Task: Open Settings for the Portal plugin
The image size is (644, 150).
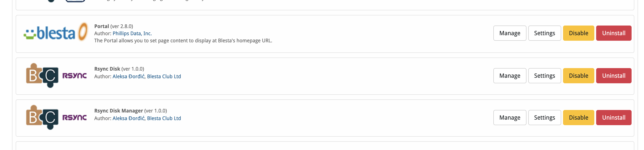Action: [544, 33]
